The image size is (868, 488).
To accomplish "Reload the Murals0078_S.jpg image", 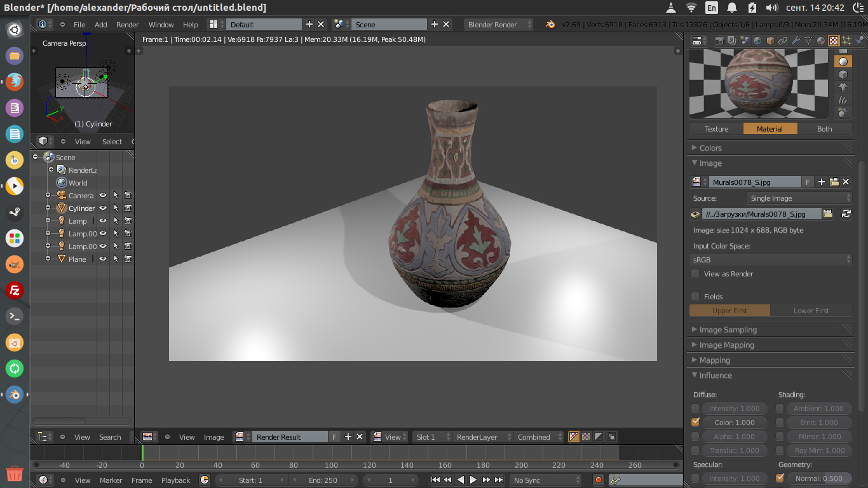I will point(846,214).
